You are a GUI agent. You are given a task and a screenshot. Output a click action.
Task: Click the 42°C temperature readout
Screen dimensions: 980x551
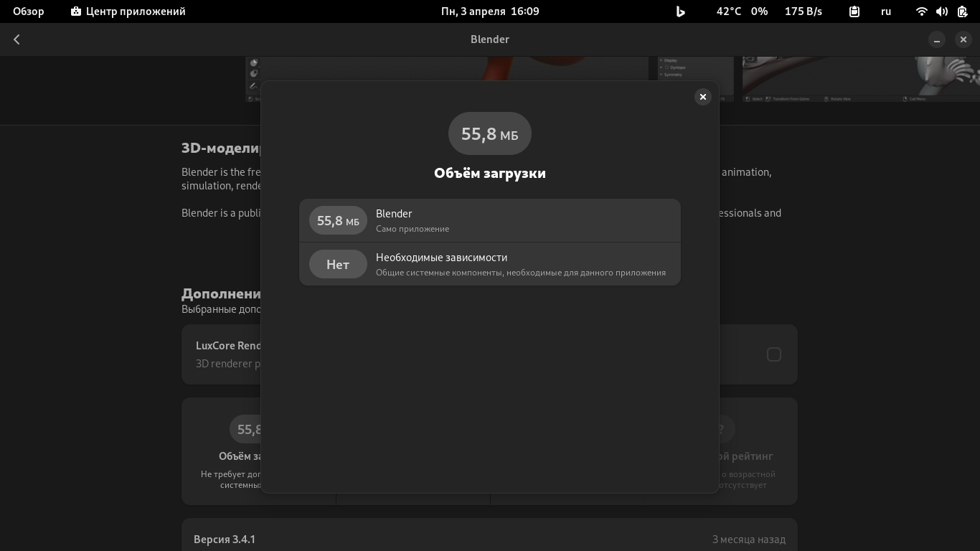pyautogui.click(x=729, y=11)
